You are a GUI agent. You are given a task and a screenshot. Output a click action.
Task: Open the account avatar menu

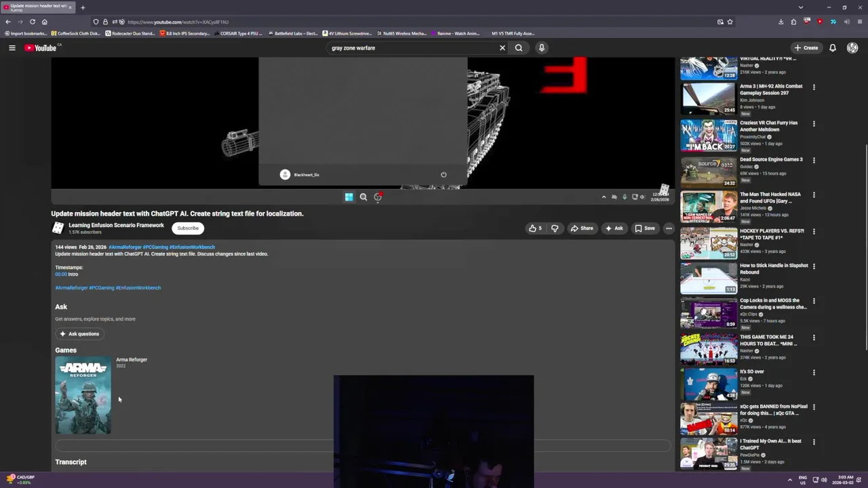pos(852,47)
